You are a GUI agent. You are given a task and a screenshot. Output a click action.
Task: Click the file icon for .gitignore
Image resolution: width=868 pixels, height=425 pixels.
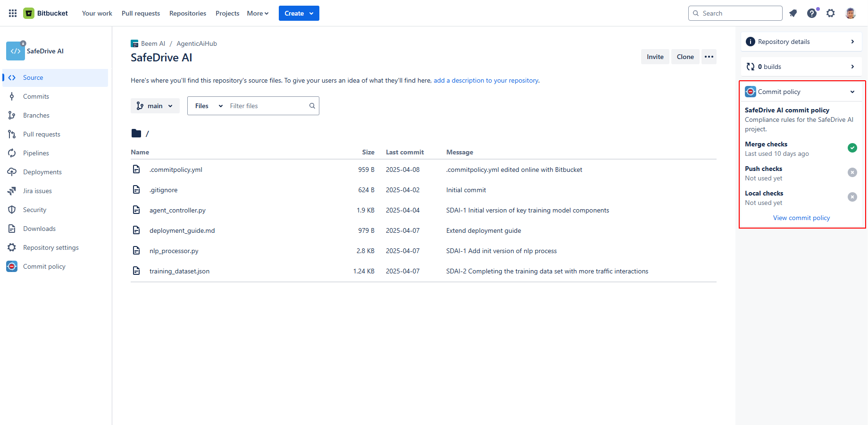(136, 189)
